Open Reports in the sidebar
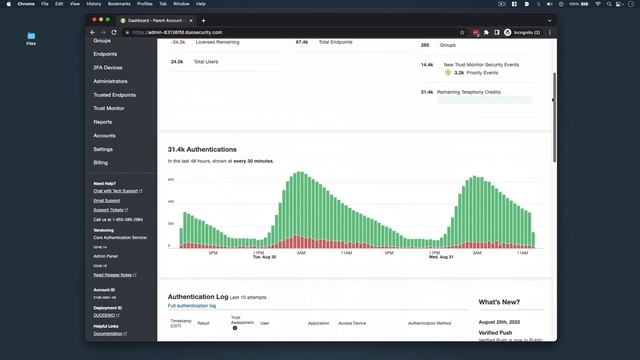 [x=102, y=122]
